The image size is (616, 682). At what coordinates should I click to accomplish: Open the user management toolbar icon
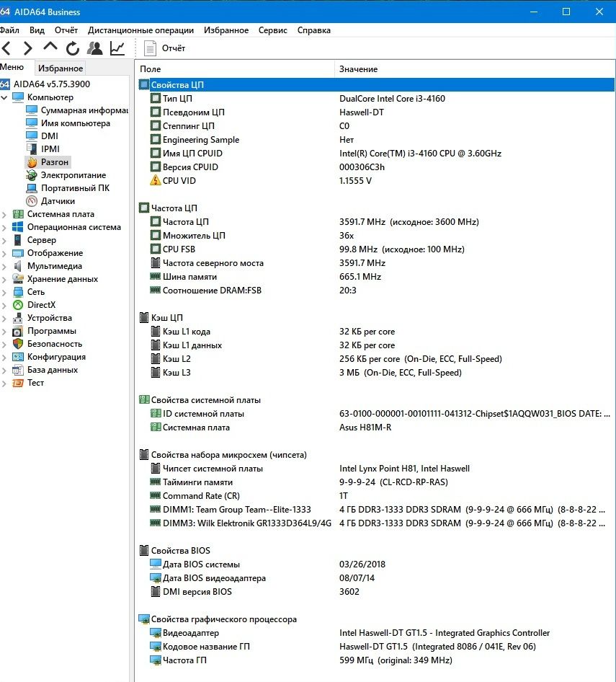tap(95, 48)
